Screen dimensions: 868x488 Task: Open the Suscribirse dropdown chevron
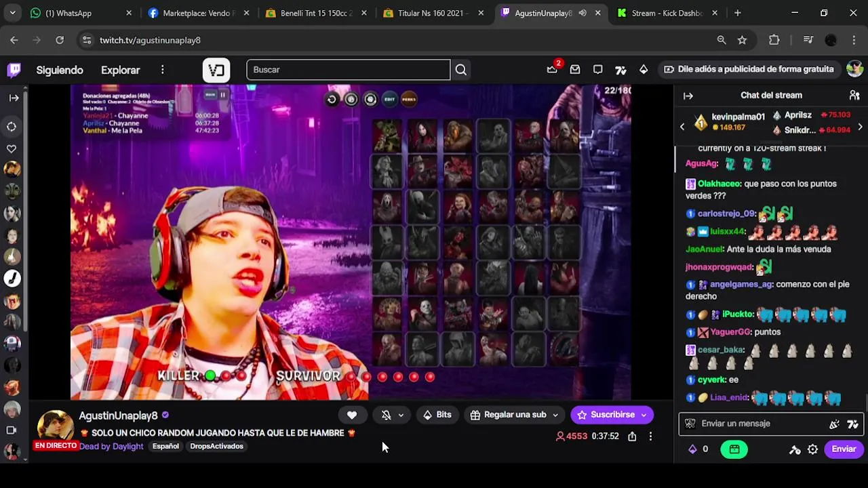644,415
